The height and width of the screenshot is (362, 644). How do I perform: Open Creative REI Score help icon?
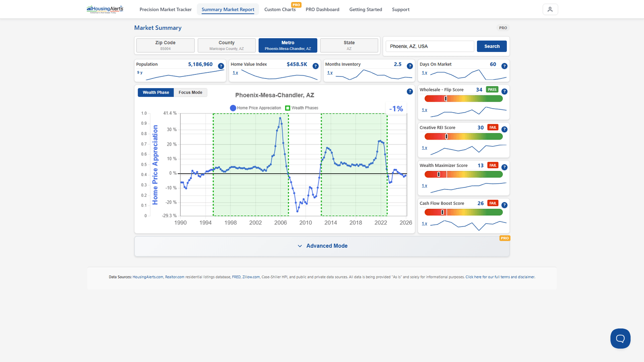(x=504, y=129)
